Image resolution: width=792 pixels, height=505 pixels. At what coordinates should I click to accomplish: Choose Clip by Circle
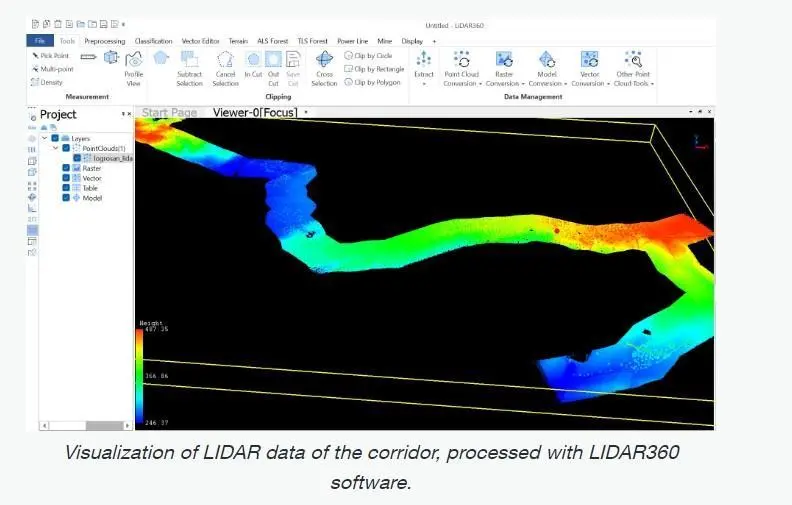click(x=368, y=55)
